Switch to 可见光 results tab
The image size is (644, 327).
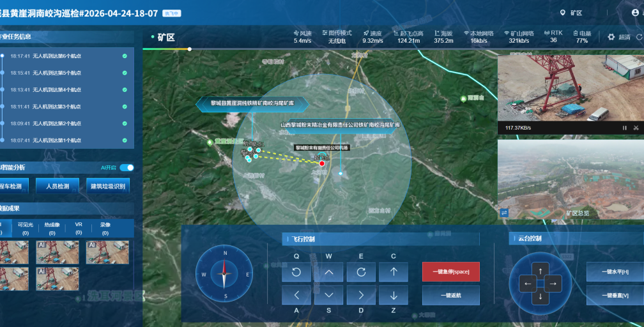[x=26, y=229]
